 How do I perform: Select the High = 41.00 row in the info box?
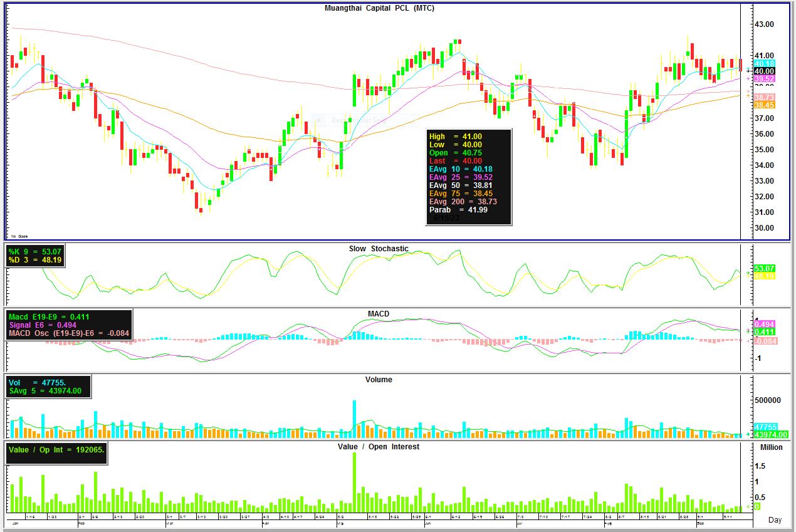pyautogui.click(x=455, y=136)
